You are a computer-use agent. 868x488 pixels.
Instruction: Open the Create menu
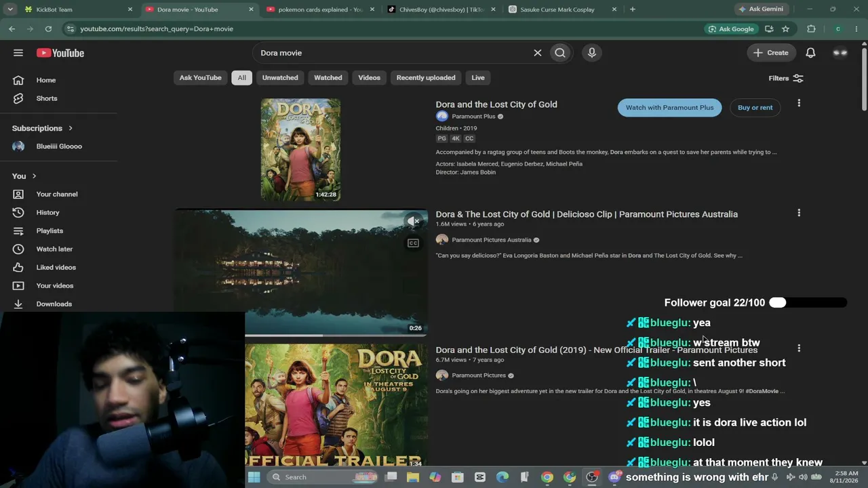[x=771, y=53]
